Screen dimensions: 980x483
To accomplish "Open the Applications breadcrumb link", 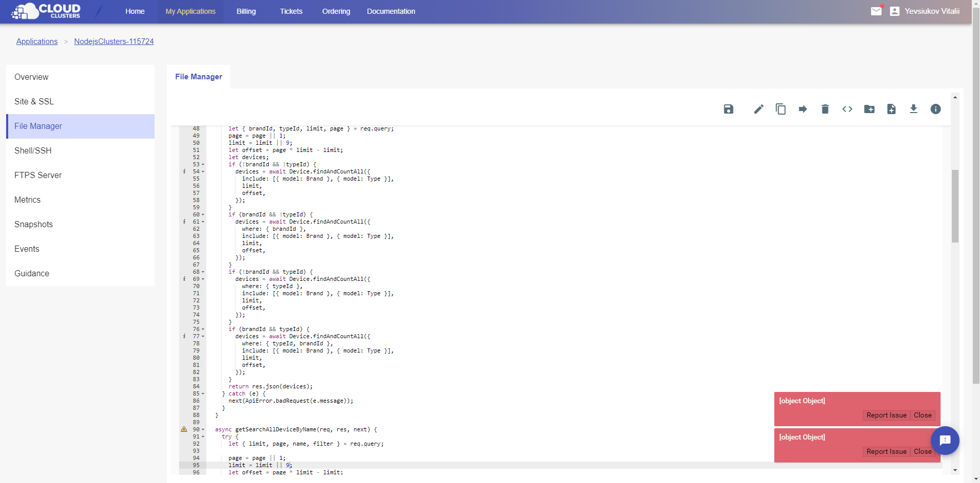I will pos(36,41).
